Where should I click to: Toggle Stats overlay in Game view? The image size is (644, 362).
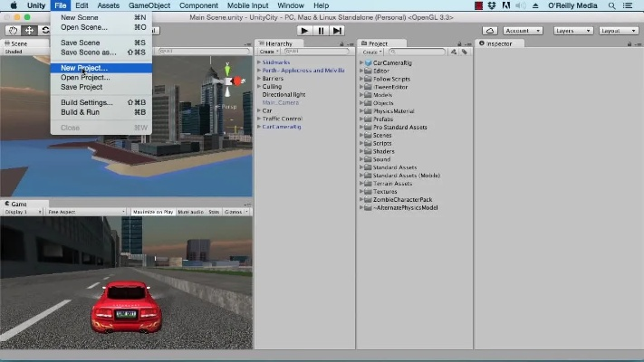click(214, 212)
